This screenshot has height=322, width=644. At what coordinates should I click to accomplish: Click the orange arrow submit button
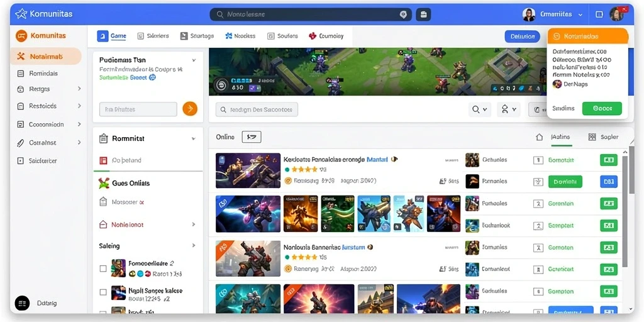click(x=190, y=109)
